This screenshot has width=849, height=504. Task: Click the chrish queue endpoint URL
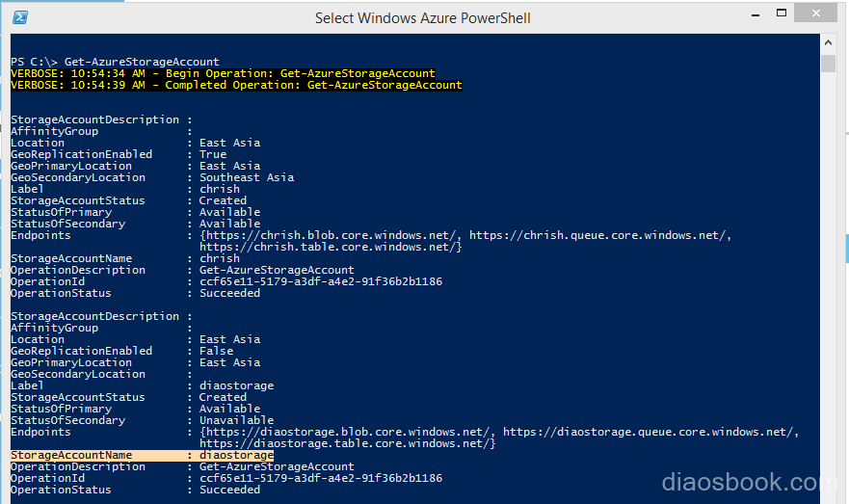[x=598, y=235]
